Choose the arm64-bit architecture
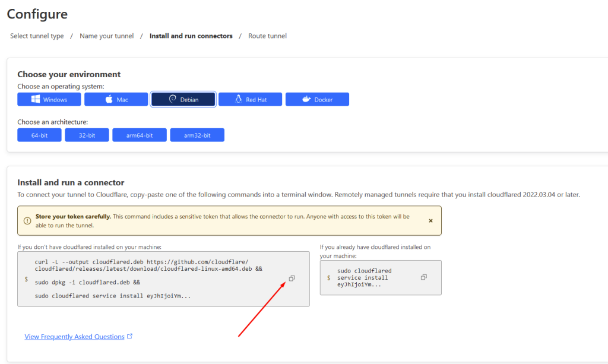The height and width of the screenshot is (364, 608). pos(139,135)
